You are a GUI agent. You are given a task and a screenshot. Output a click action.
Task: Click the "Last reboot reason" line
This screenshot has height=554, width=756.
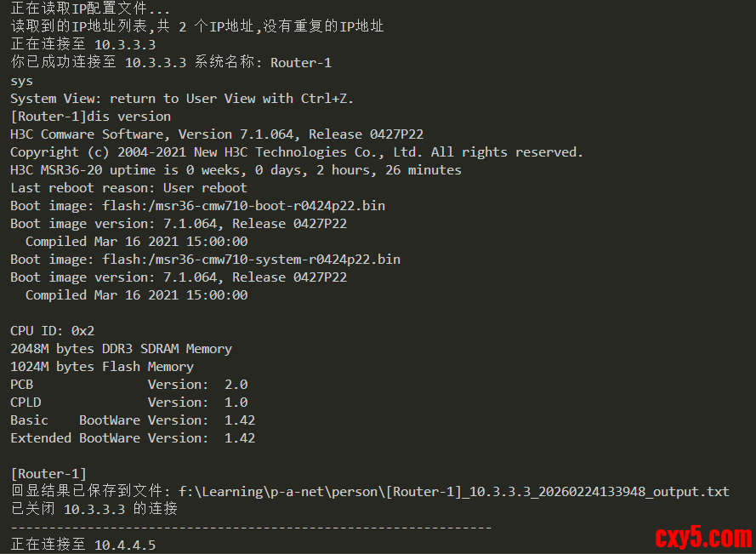tap(128, 188)
